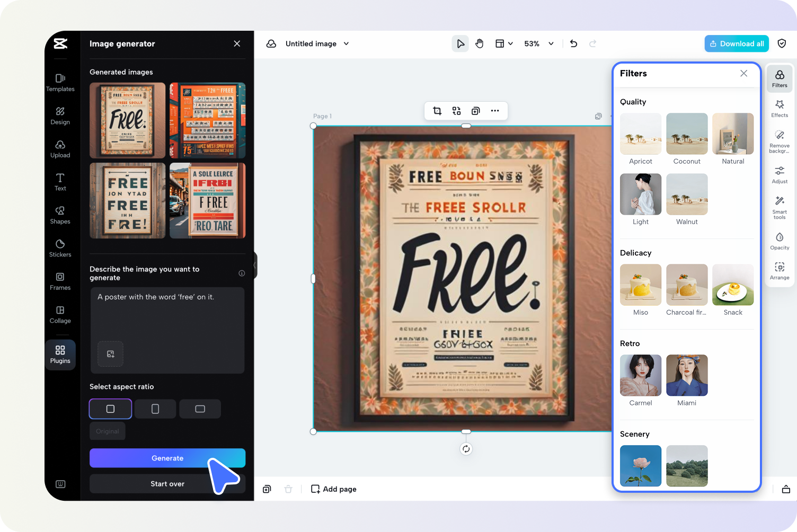
Task: Open the Adjust panel
Action: [780, 174]
